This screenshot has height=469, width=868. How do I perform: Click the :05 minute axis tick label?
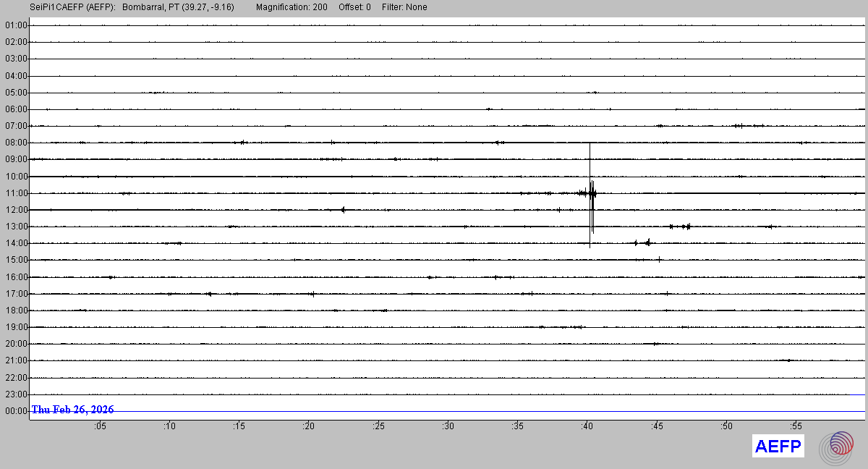coord(99,426)
